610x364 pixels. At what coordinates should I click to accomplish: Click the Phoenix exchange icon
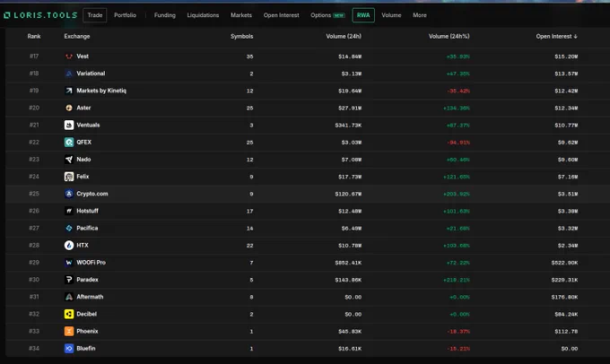tap(69, 331)
